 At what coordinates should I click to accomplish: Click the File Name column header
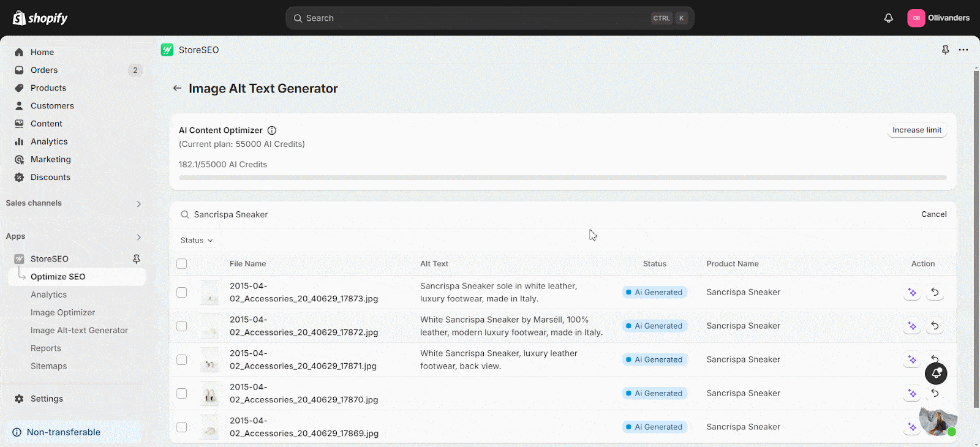tap(247, 264)
